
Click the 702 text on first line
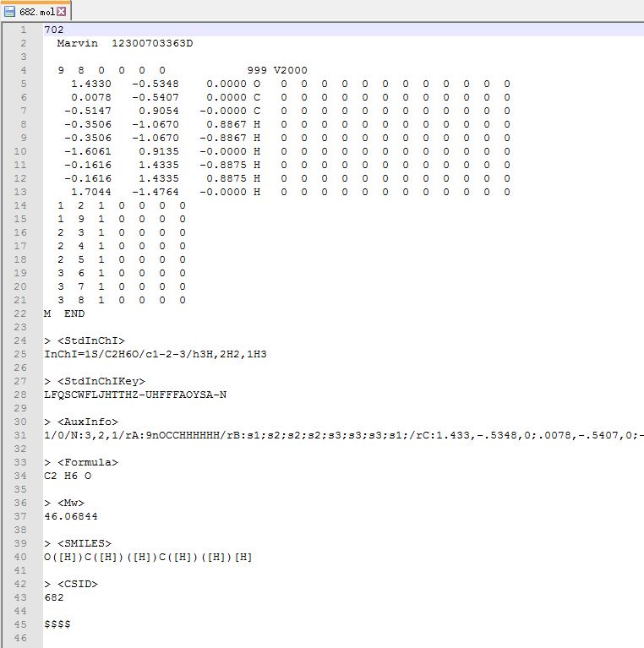[x=54, y=30]
